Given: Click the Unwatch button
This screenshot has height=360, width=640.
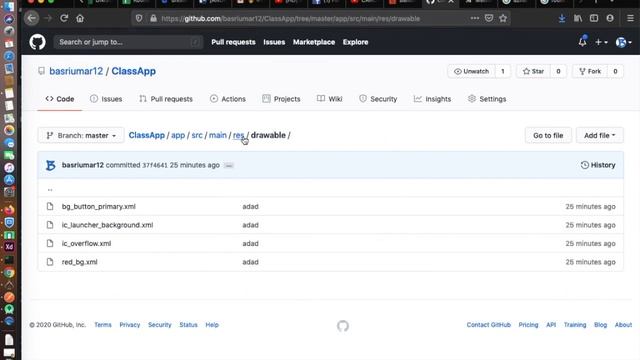Looking at the screenshot, I should coord(471,71).
